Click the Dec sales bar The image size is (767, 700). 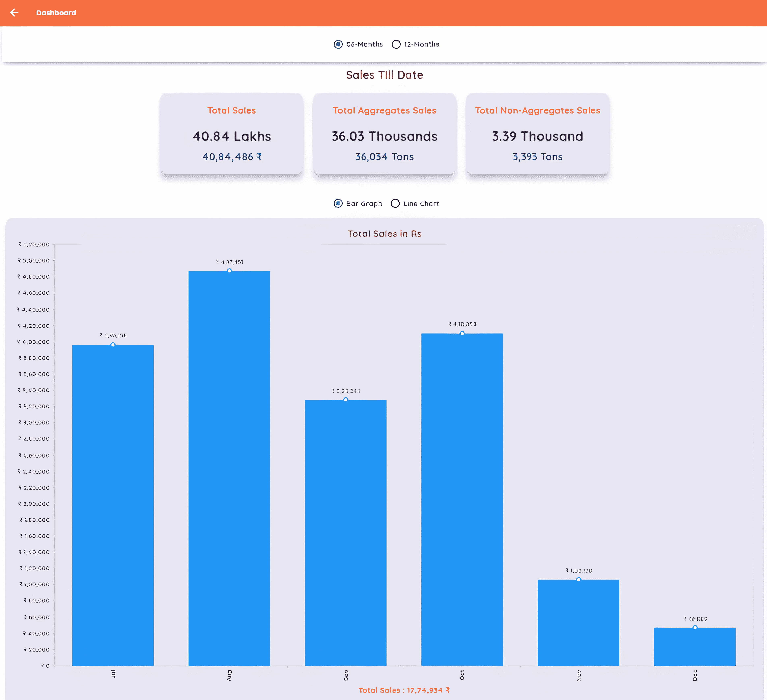695,646
